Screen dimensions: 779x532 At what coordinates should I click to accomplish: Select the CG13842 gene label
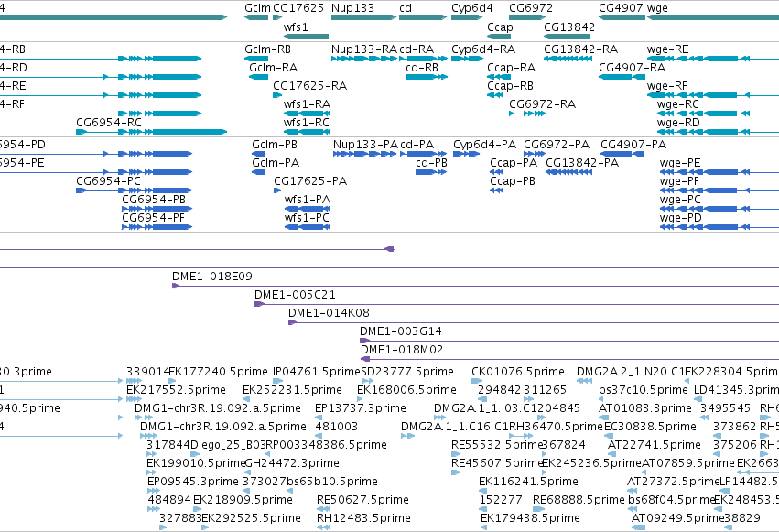click(x=569, y=27)
